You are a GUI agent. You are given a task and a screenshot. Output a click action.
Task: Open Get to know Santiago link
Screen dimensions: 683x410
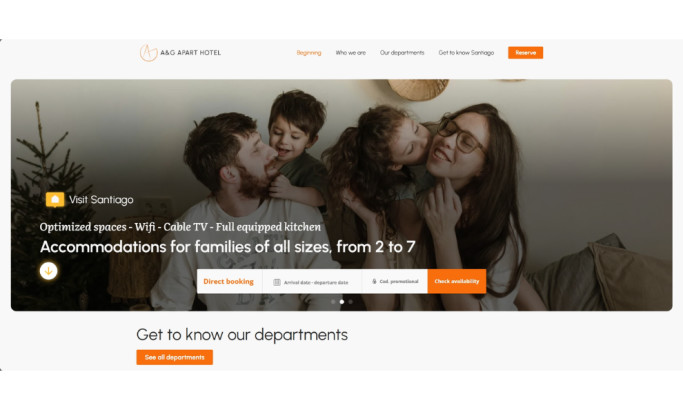[x=466, y=53]
